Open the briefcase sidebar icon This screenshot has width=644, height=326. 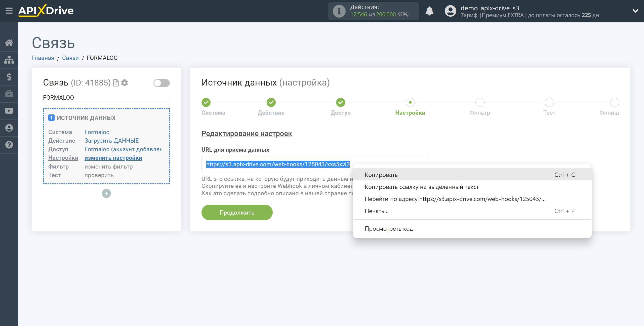click(9, 94)
